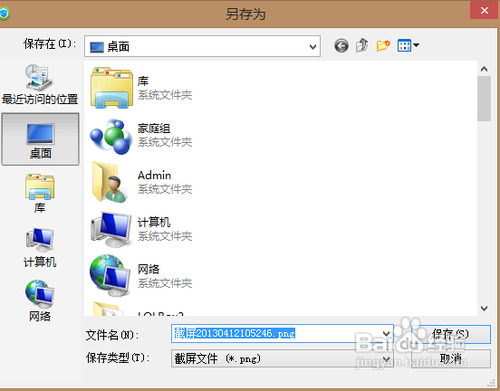
Task: Select 库 in the left places bar
Action: coord(40,193)
